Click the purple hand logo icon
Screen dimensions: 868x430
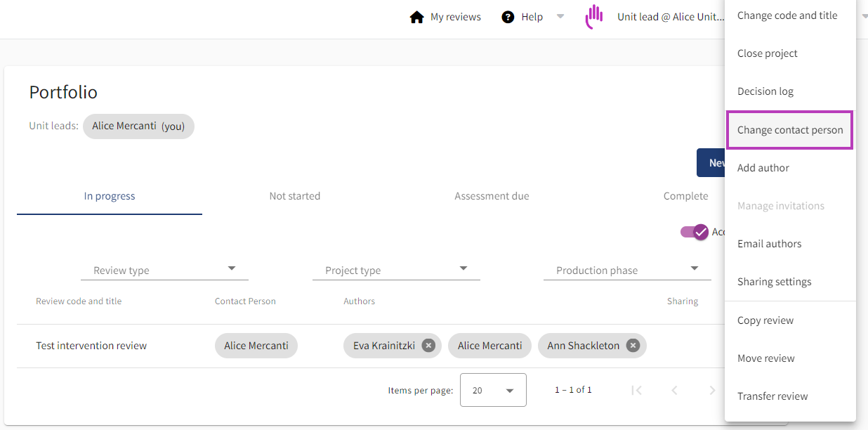coord(594,17)
